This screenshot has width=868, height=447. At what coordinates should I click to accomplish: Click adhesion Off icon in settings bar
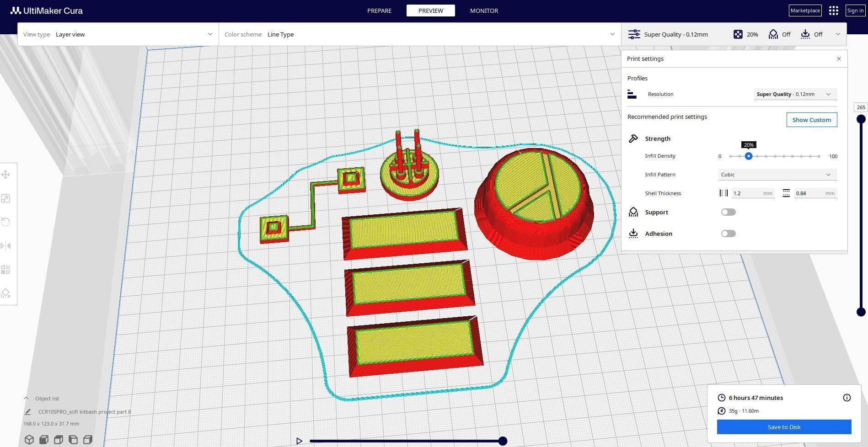coord(805,34)
